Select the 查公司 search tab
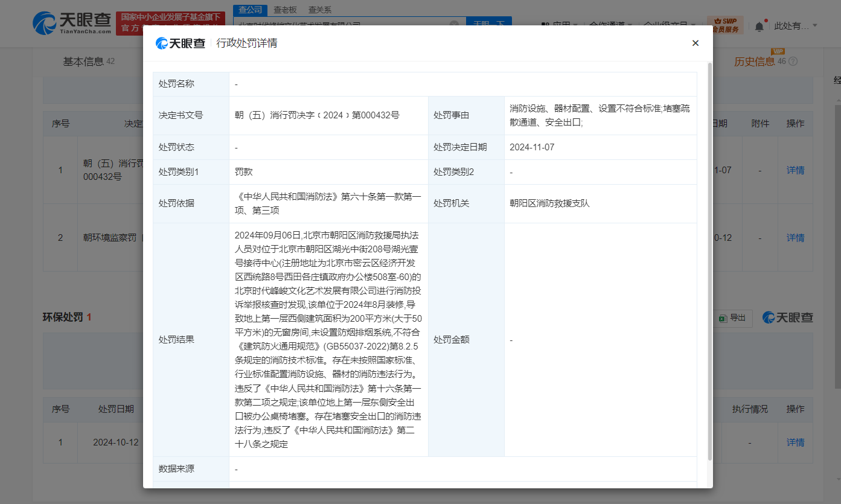841x504 pixels. [251, 10]
